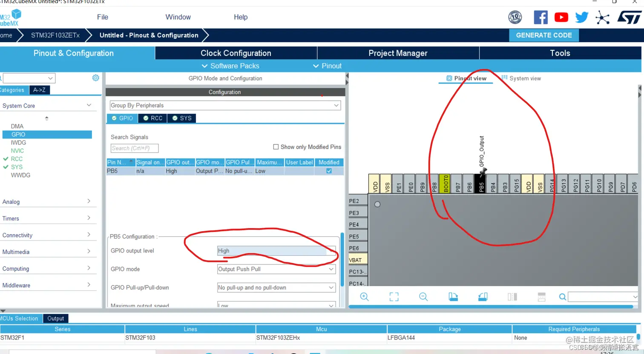The image size is (644, 354).
Task: Click the STM32CubeMX logo
Action: click(x=11, y=17)
